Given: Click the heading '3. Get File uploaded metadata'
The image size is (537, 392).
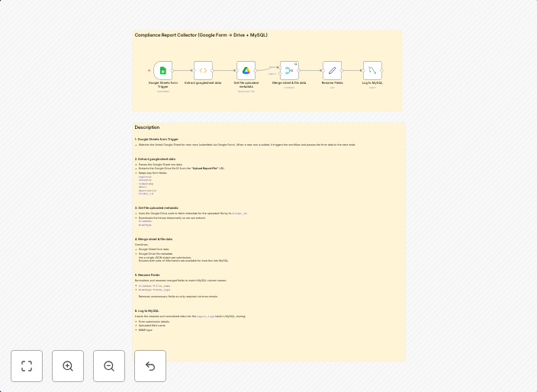Looking at the screenshot, I should pos(156,207).
